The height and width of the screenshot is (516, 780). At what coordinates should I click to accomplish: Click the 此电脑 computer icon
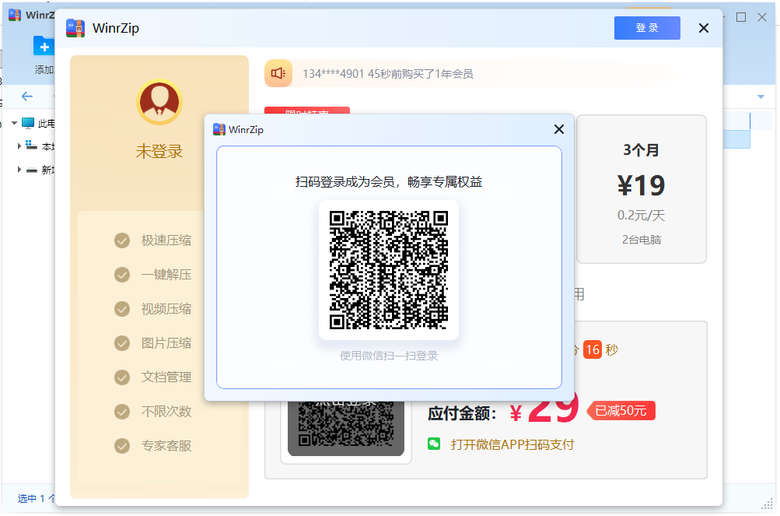28,123
